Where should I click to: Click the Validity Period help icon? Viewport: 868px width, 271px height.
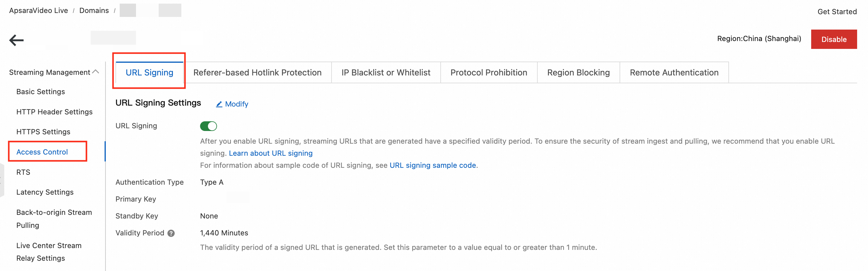[171, 233]
